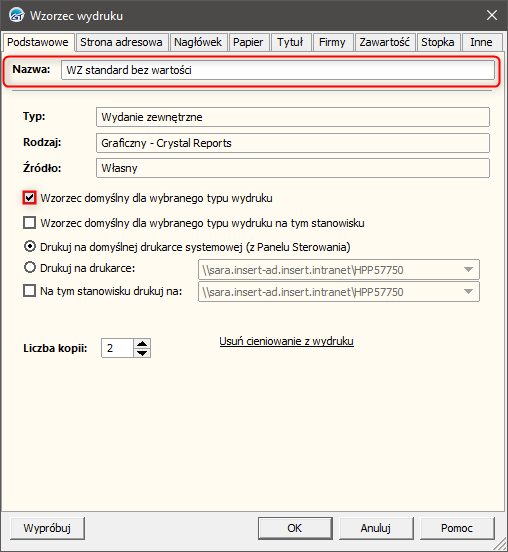The image size is (508, 552).
Task: Check Na tym stanowisku drukuj na
Action: (30, 291)
